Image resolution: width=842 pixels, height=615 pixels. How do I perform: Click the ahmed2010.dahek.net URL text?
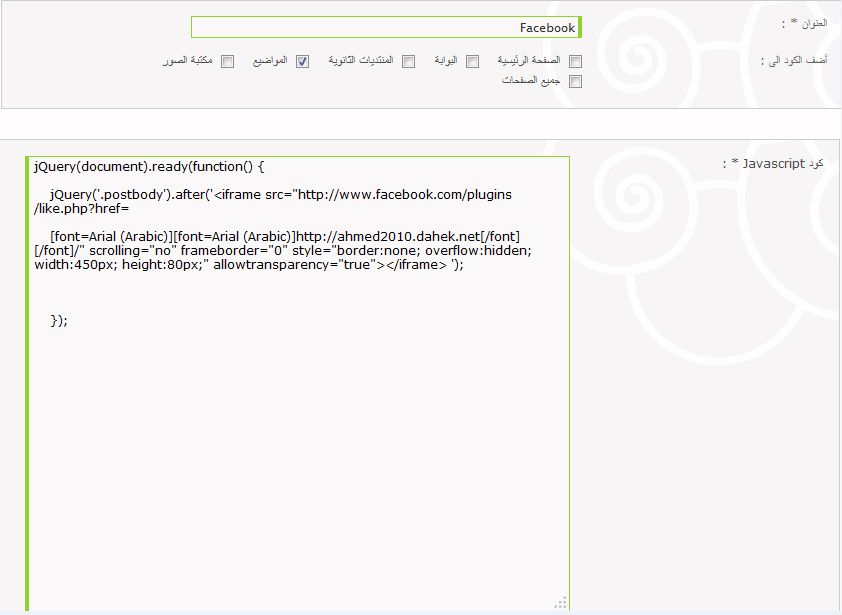pyautogui.click(x=388, y=236)
